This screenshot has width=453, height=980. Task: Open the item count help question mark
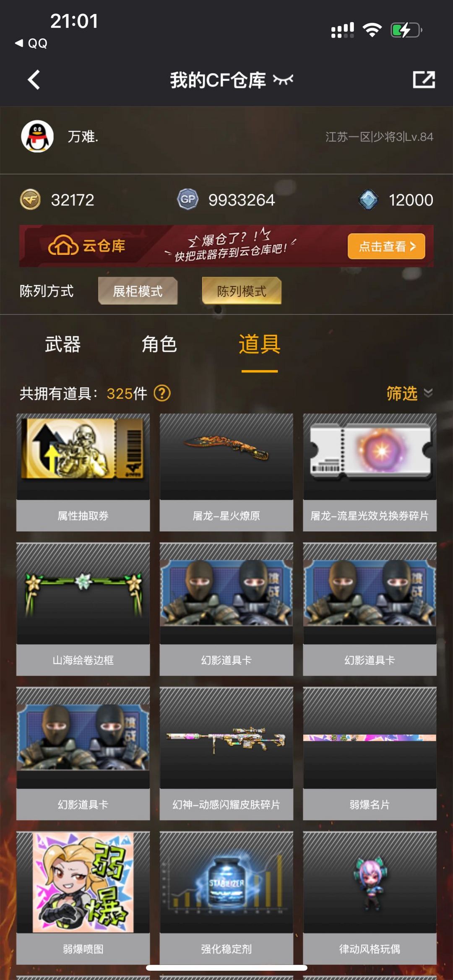pyautogui.click(x=162, y=393)
